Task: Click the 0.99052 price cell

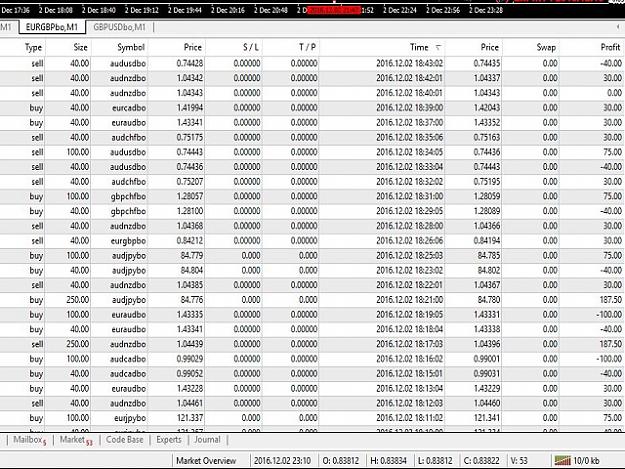Action: point(190,373)
